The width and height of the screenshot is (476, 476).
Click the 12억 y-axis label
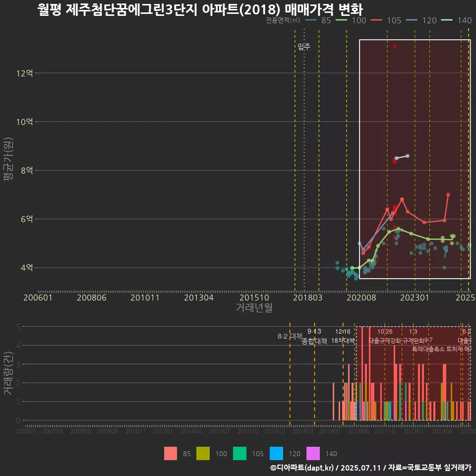click(25, 73)
